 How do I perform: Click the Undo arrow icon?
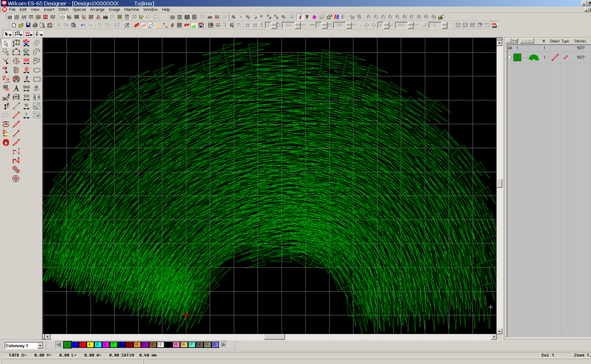tap(82, 25)
